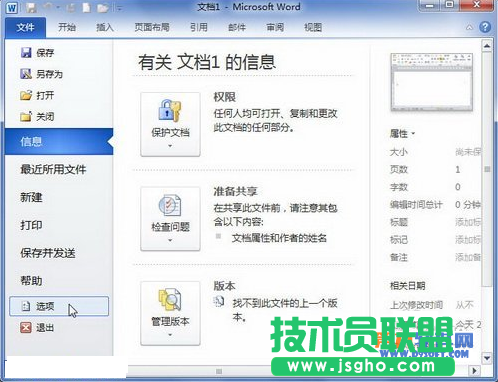Screen dimensions: 498x382
Task: Open the 检查问题 checklist dropdown button
Action: tap(170, 219)
